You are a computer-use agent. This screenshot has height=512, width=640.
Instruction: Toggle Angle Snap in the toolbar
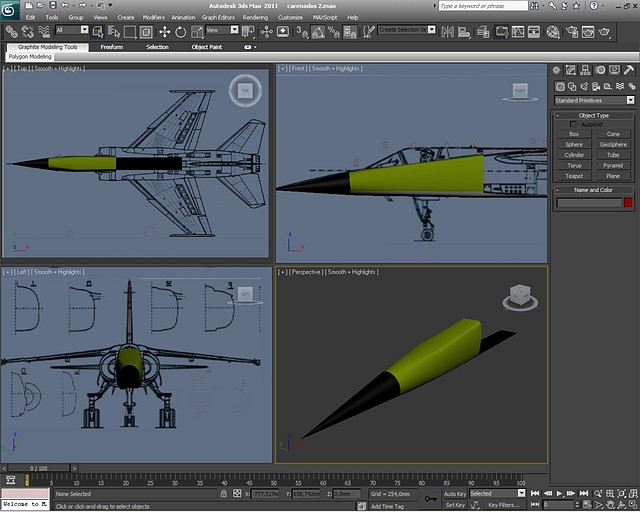[318, 31]
